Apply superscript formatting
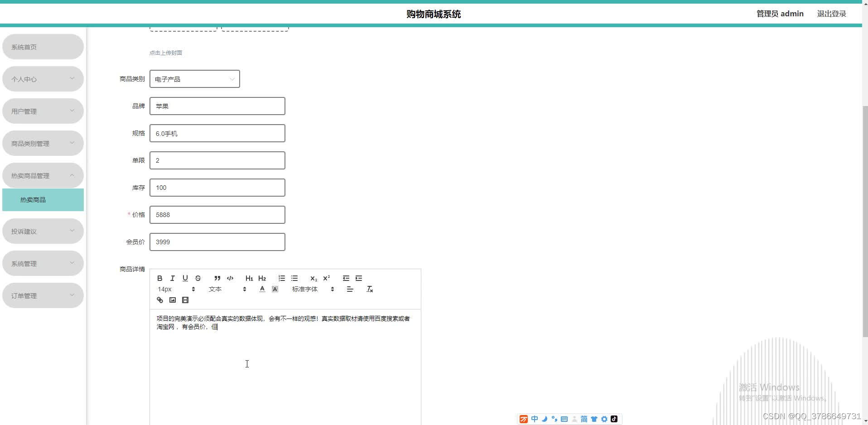868x425 pixels. click(326, 278)
